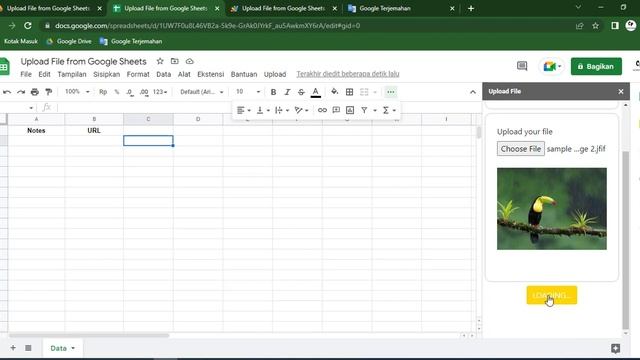Open the Format menu
Viewport: 640px width, 360px height.
[138, 74]
